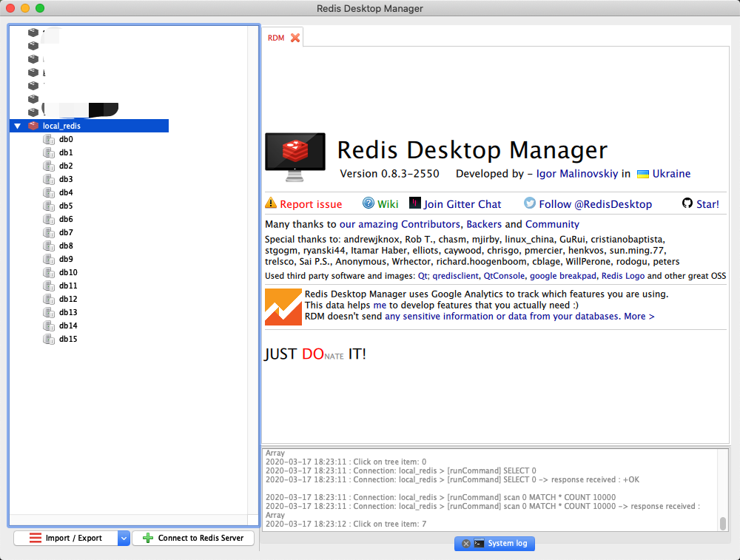Click database icon next to db12
740x560 pixels.
[49, 299]
